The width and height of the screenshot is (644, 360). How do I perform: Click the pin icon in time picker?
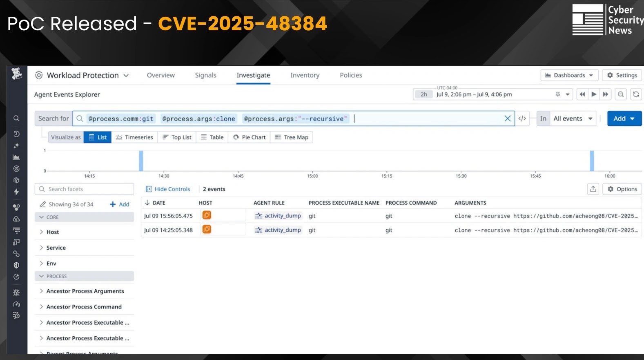[558, 94]
